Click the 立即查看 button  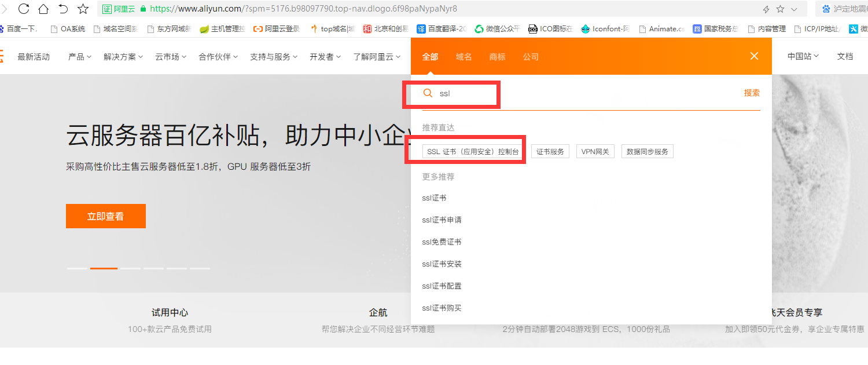105,216
